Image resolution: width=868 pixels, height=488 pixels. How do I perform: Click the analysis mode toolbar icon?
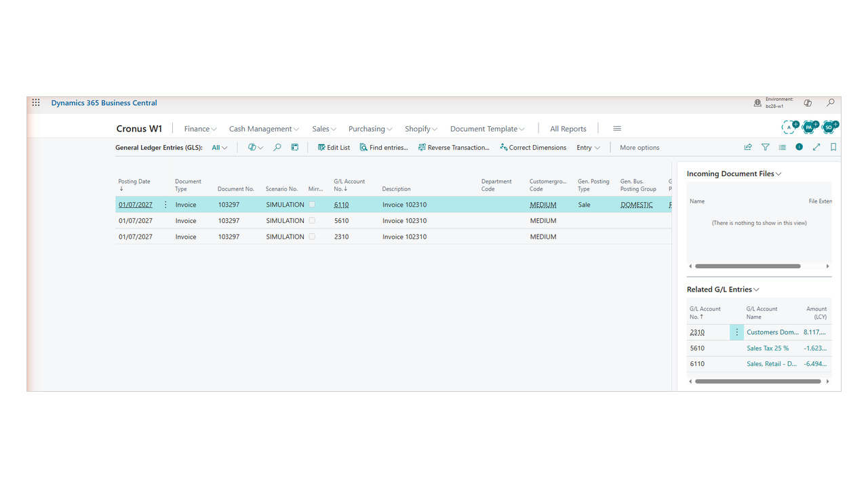tap(295, 147)
